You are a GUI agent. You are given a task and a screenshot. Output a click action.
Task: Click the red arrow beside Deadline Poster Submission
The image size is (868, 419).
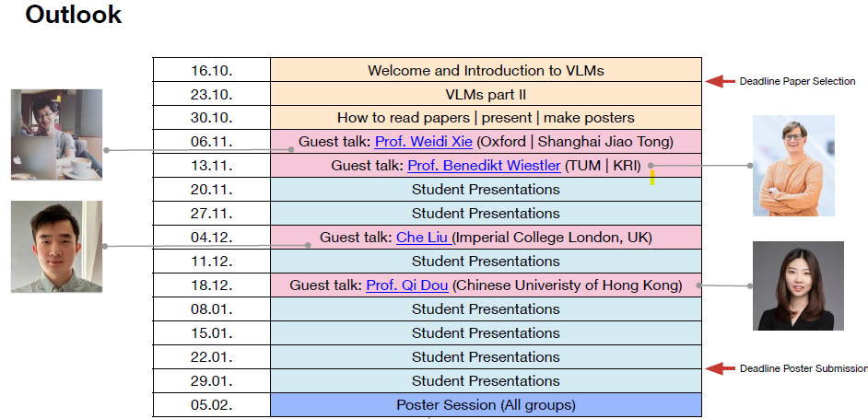(x=721, y=368)
